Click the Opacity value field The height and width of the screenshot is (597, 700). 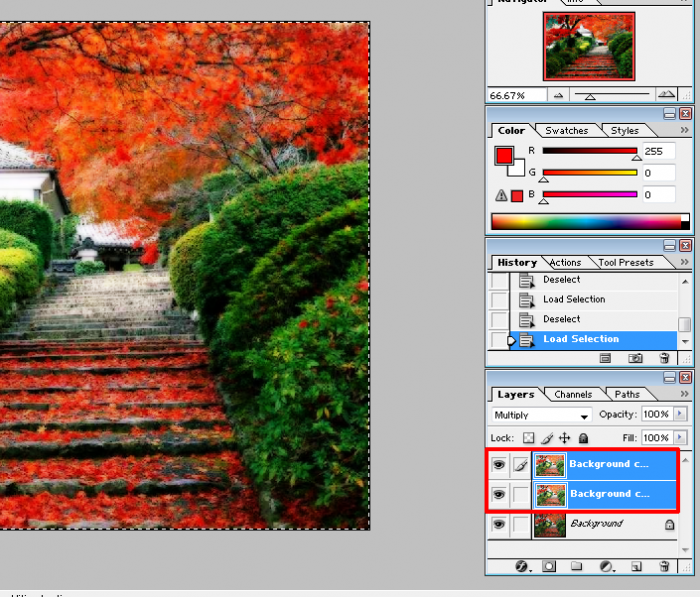[656, 414]
